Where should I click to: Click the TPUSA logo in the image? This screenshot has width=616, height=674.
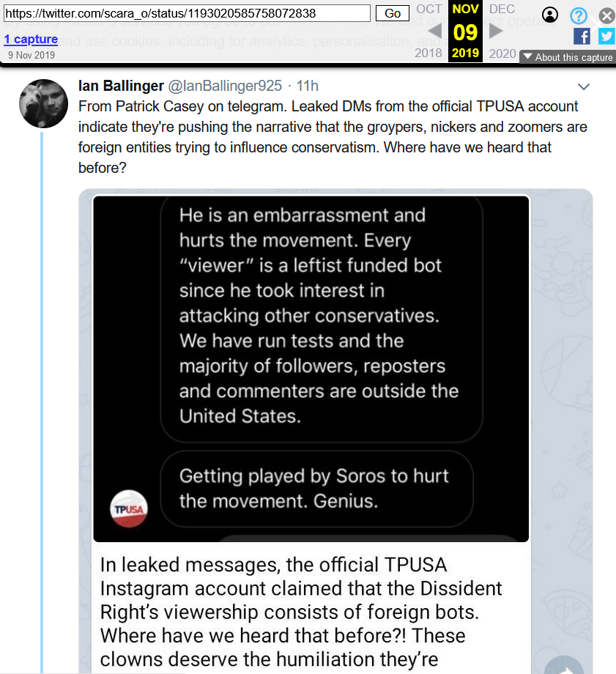(128, 508)
